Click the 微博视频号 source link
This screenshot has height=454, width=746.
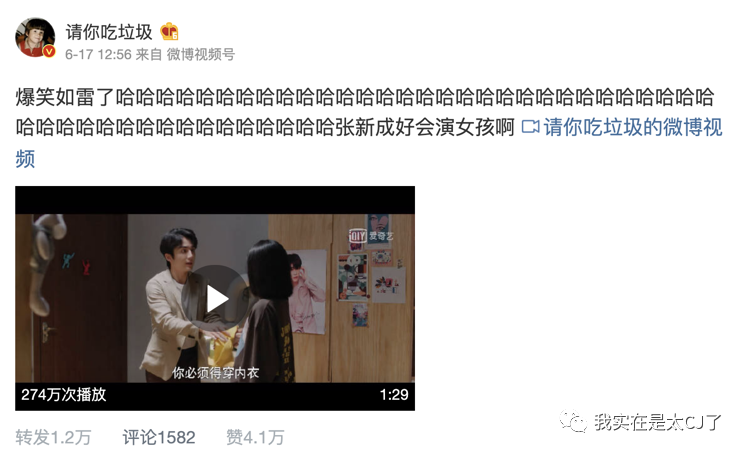coord(200,55)
